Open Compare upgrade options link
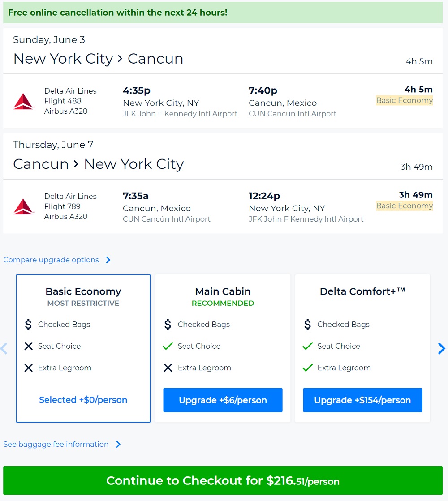448x501 pixels. tap(51, 260)
